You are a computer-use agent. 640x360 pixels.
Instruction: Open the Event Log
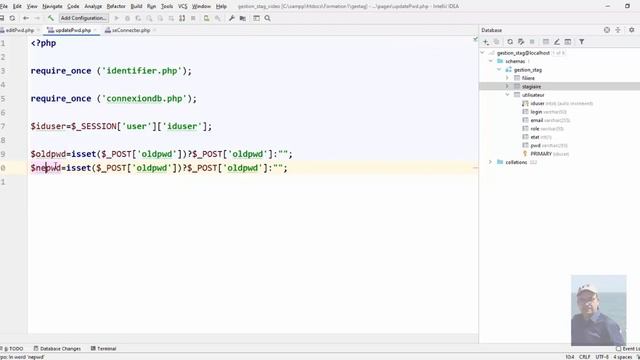[x=628, y=349]
